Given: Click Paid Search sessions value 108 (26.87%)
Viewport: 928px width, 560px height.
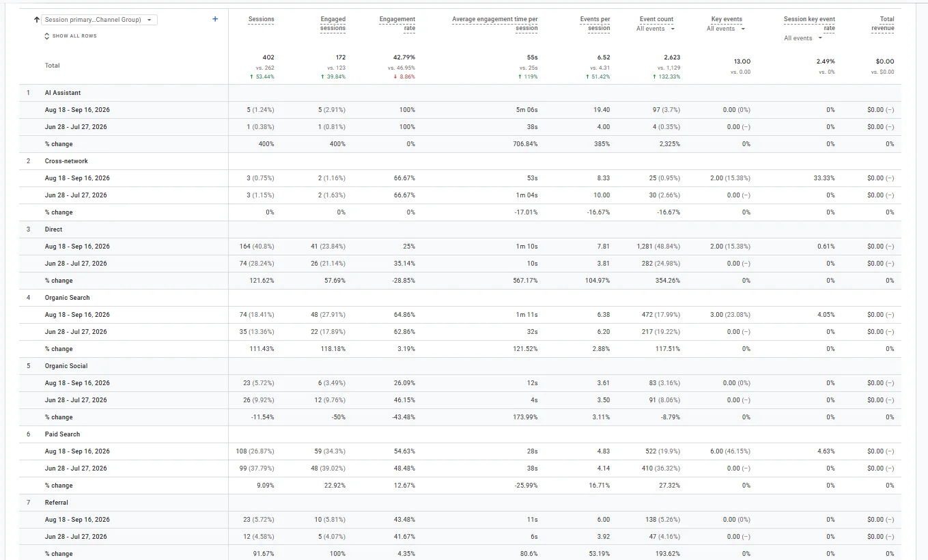Looking at the screenshot, I should pos(255,451).
